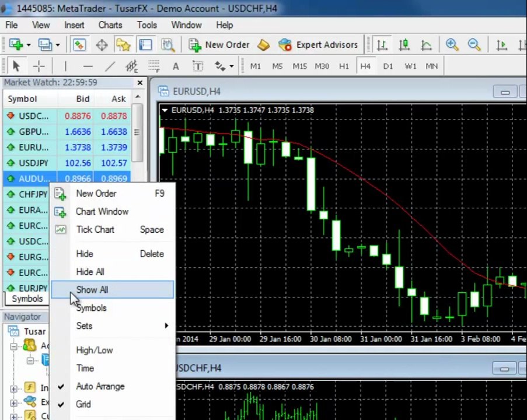Select the Text 'A' drawing tool
Image resolution: width=527 pixels, height=420 pixels.
[x=176, y=66]
